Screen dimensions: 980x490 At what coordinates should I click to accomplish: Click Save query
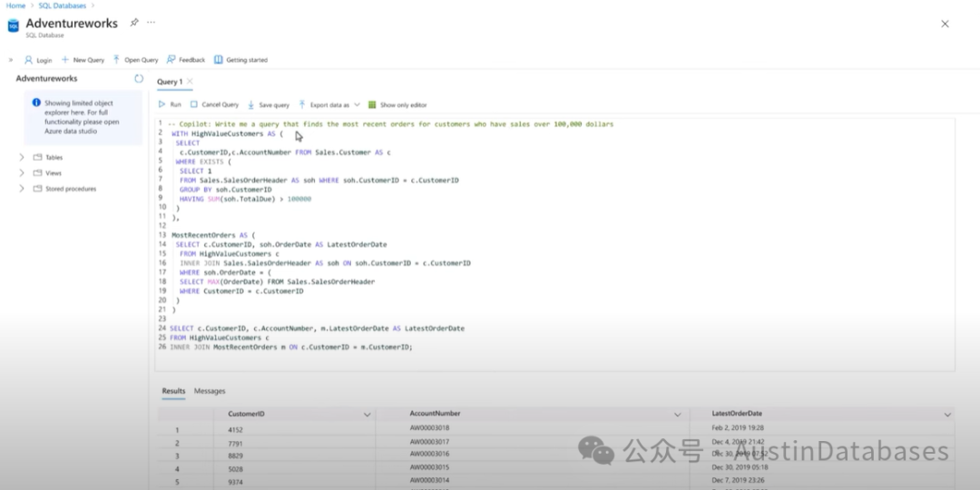point(268,105)
